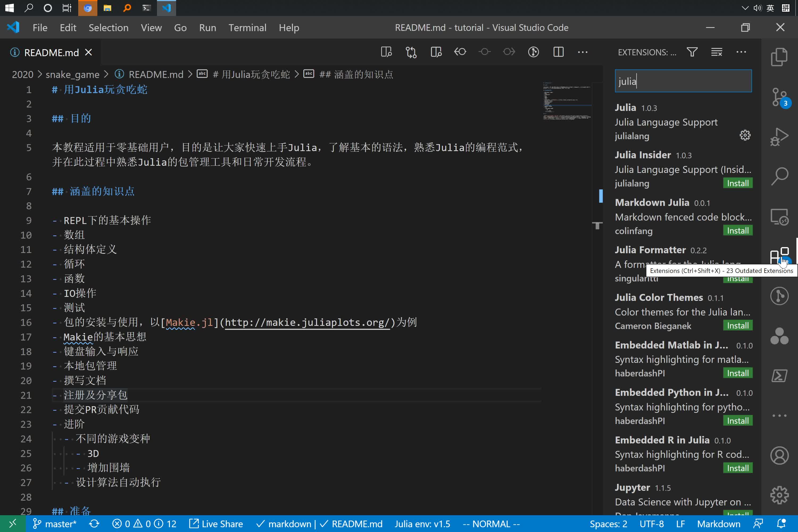Select the Terminal menu item

point(247,27)
